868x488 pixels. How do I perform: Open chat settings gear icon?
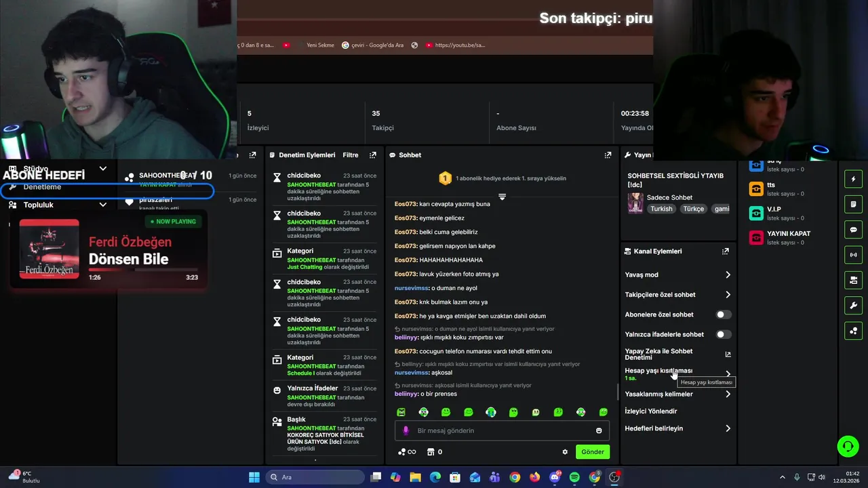click(x=565, y=452)
